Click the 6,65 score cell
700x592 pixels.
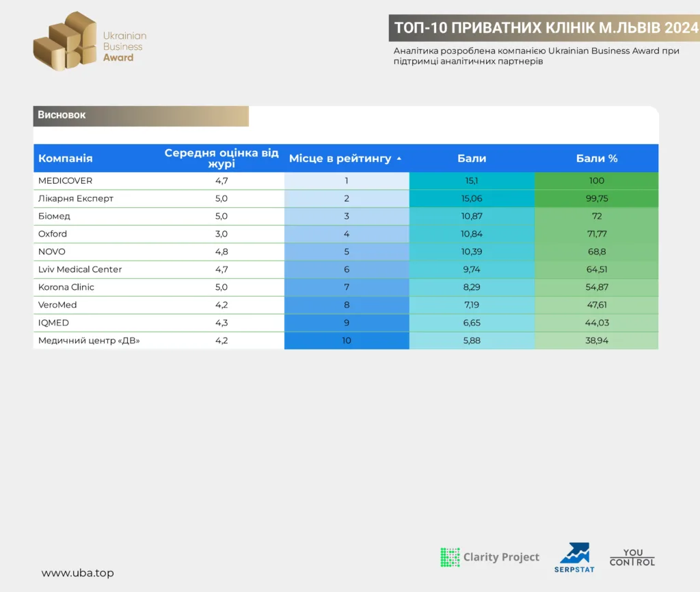[472, 323]
